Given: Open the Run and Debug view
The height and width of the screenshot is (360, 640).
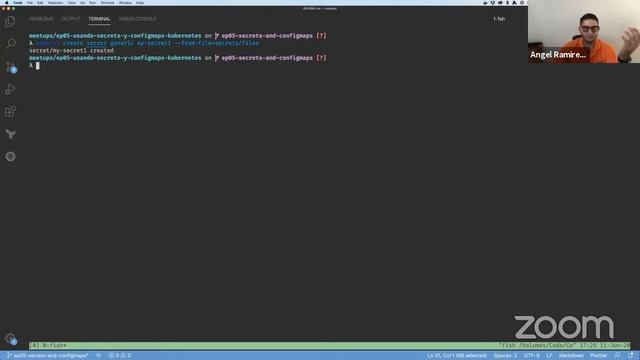Looking at the screenshot, I should [x=11, y=89].
